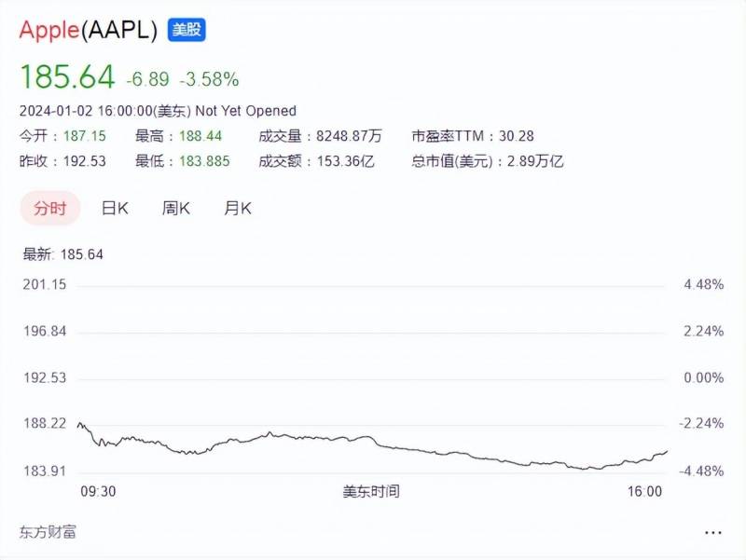Viewport: 746px width, 560px height.
Task: Switch to the 月K tab
Action: [238, 208]
